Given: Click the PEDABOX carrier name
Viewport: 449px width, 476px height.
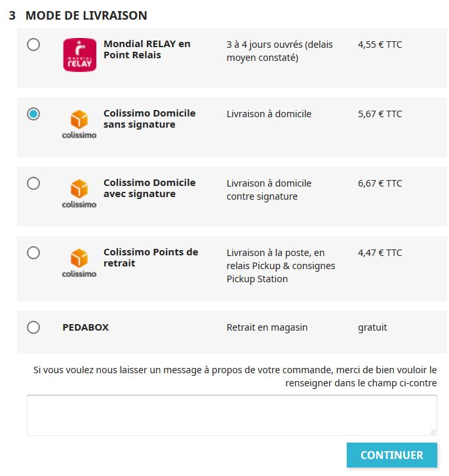Looking at the screenshot, I should pyautogui.click(x=85, y=327).
